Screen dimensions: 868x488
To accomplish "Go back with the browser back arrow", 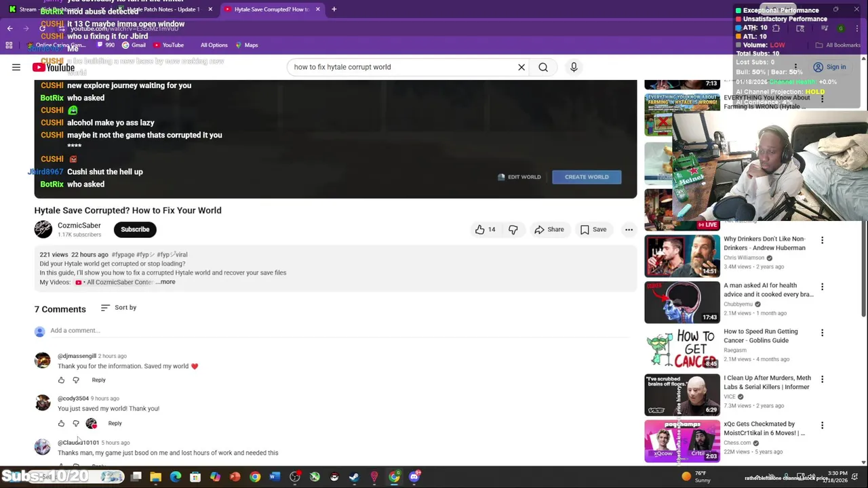I will pyautogui.click(x=9, y=28).
